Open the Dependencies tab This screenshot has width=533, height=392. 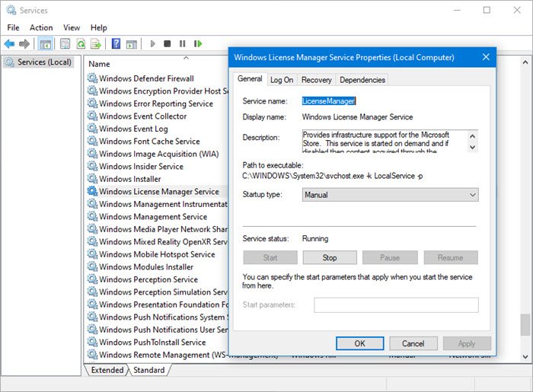click(x=362, y=79)
